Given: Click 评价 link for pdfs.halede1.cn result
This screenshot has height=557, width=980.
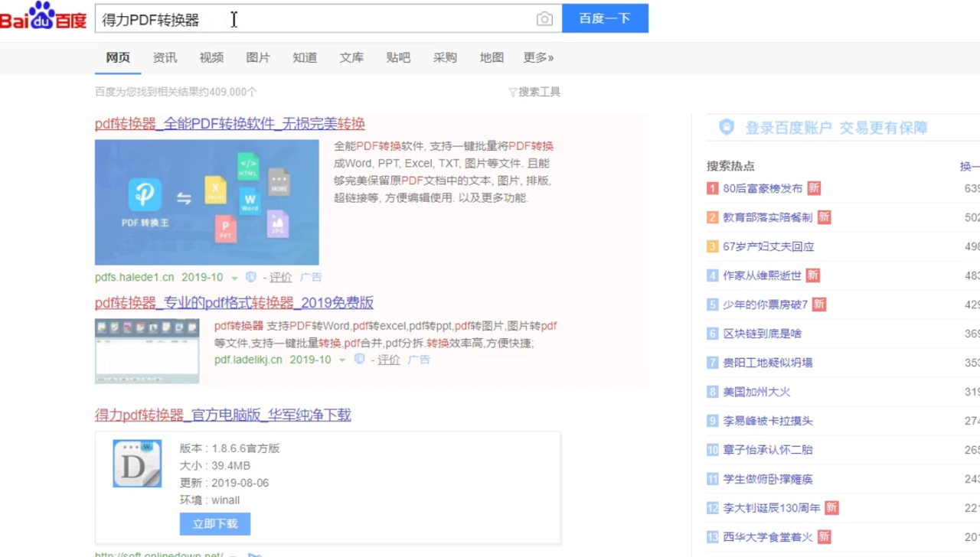Looking at the screenshot, I should point(281,277).
